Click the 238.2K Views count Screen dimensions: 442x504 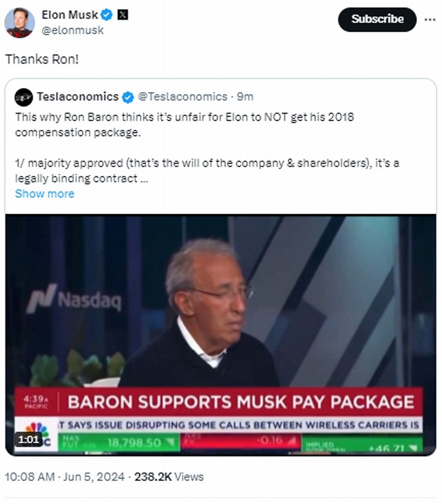tap(169, 476)
